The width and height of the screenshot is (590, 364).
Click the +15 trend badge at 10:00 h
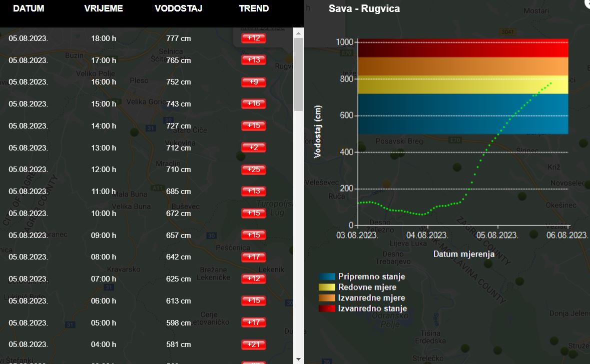[254, 213]
